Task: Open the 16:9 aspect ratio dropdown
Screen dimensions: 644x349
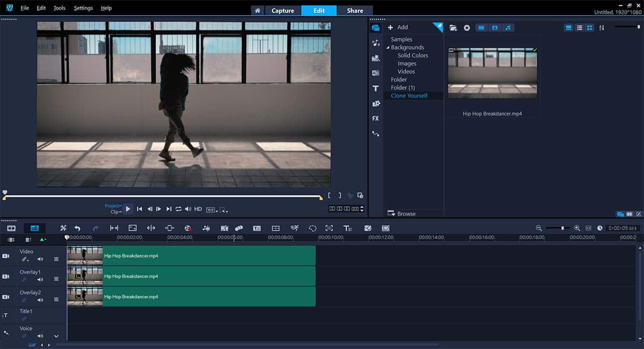Action: pyautogui.click(x=212, y=209)
